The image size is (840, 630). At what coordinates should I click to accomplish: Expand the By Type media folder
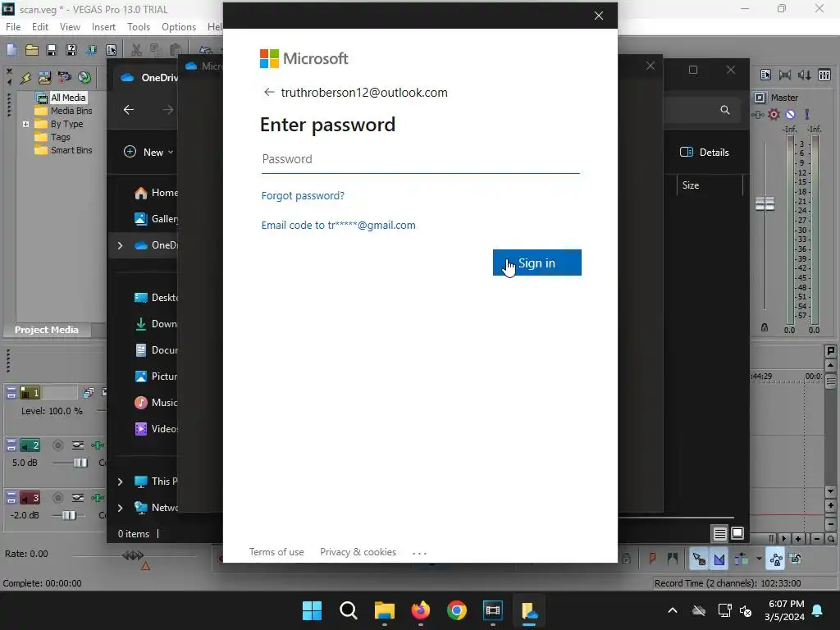click(x=25, y=124)
